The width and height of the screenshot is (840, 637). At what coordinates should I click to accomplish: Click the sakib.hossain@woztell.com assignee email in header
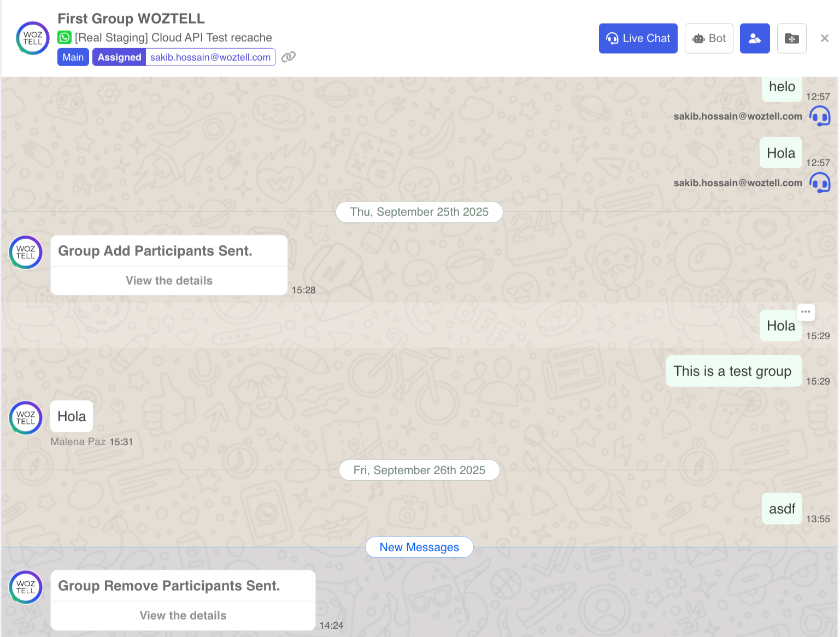[x=210, y=57]
